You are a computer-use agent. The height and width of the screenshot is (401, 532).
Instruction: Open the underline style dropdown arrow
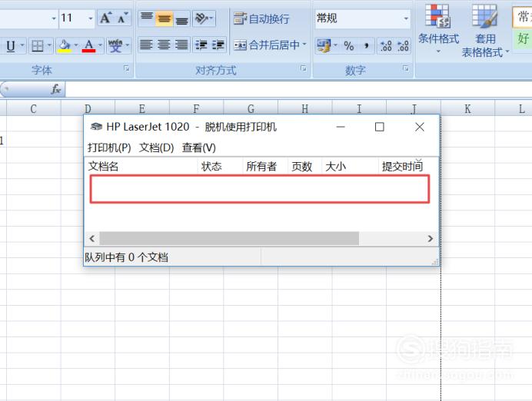[x=22, y=45]
